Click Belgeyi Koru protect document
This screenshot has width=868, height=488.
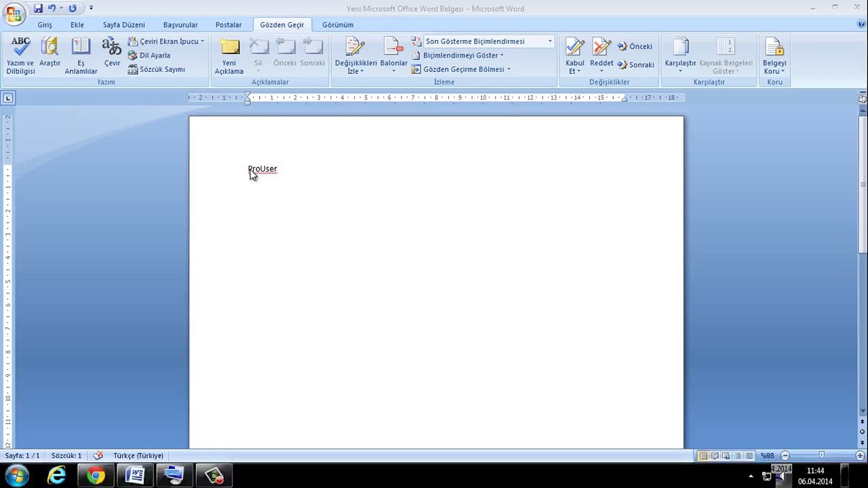774,56
